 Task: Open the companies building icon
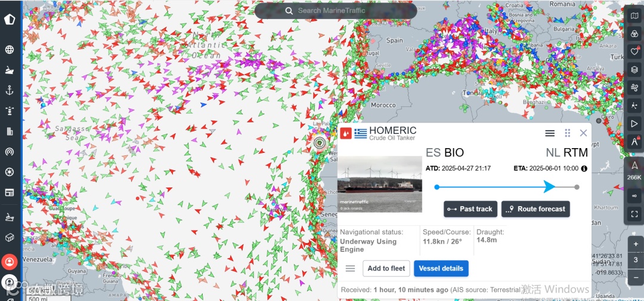coord(9,131)
